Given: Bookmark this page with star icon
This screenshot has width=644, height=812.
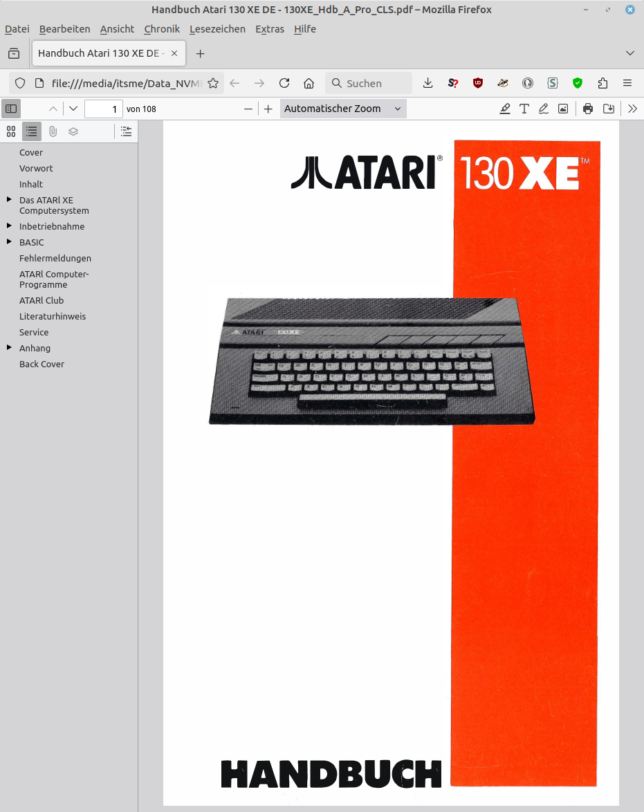Looking at the screenshot, I should [x=213, y=83].
